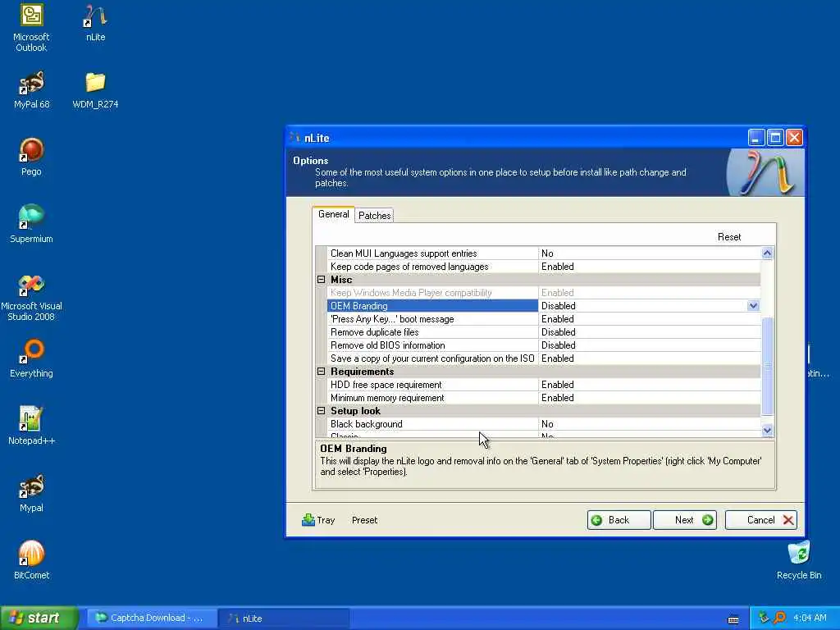Open the Preset menu

(364, 519)
